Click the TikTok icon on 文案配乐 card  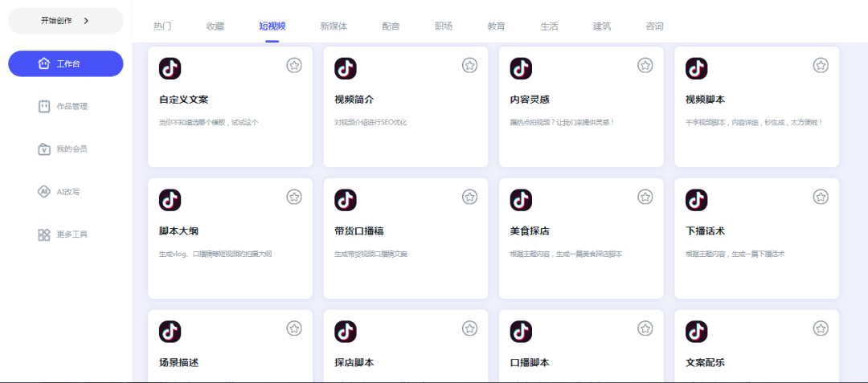696,332
